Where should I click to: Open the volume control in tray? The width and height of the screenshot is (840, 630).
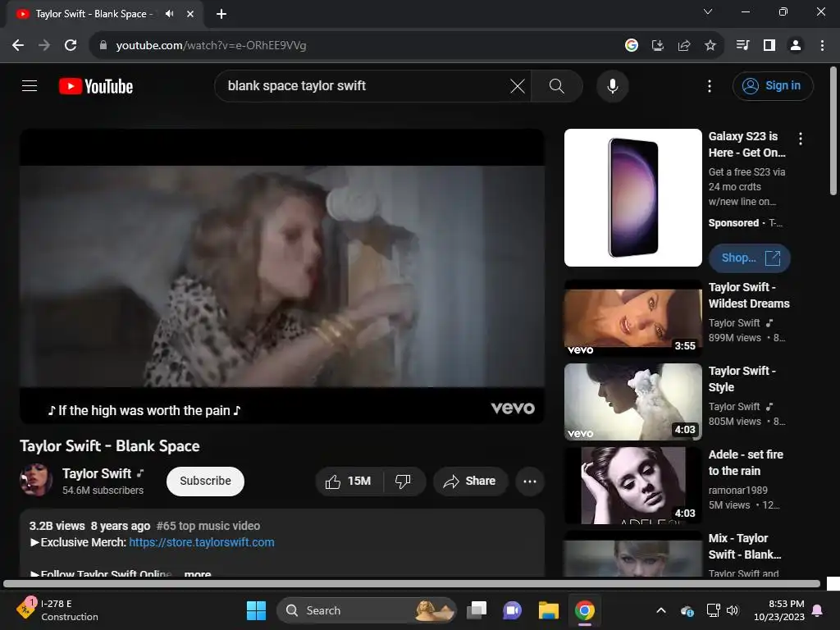(x=733, y=610)
